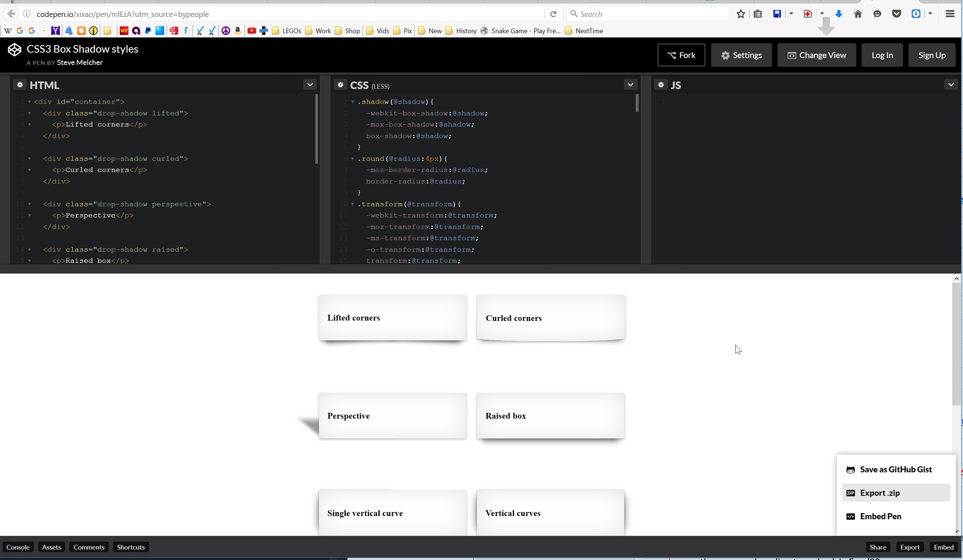Open the save button dropdown arrow

pos(791,14)
